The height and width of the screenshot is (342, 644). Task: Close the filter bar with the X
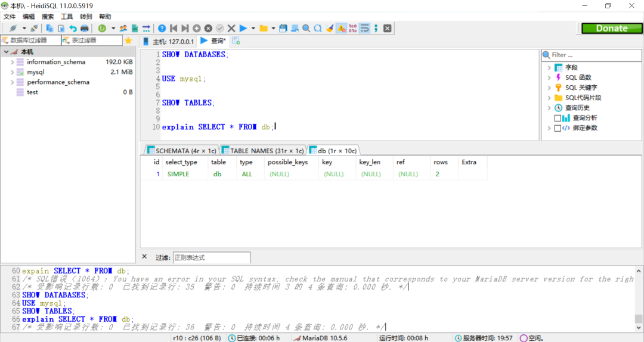144,257
